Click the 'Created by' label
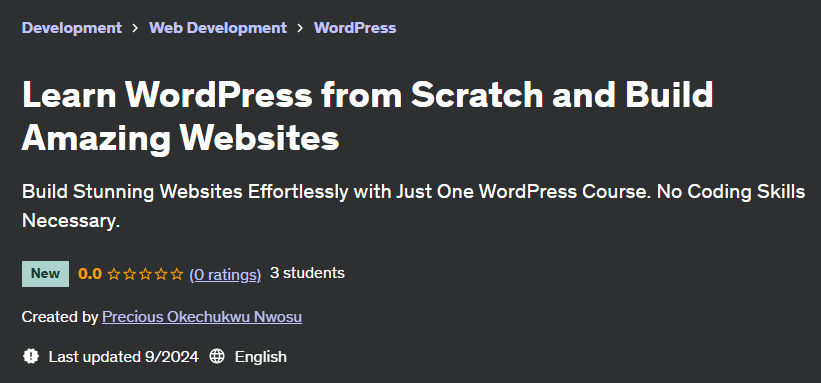 tap(60, 317)
